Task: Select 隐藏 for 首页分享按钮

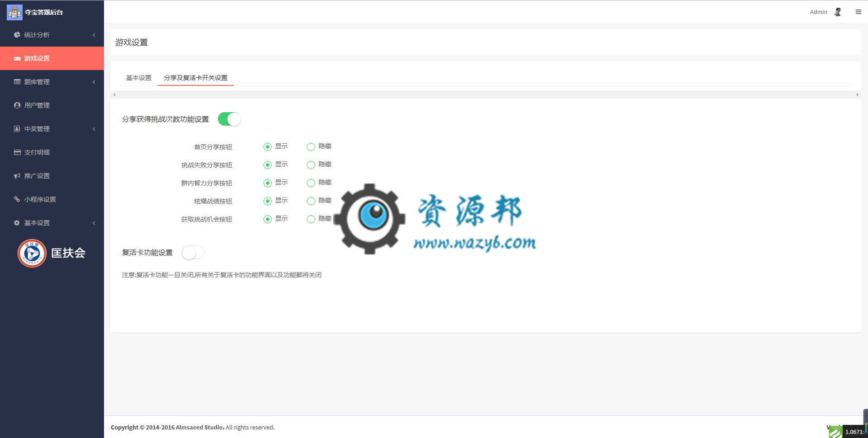Action: pos(311,147)
